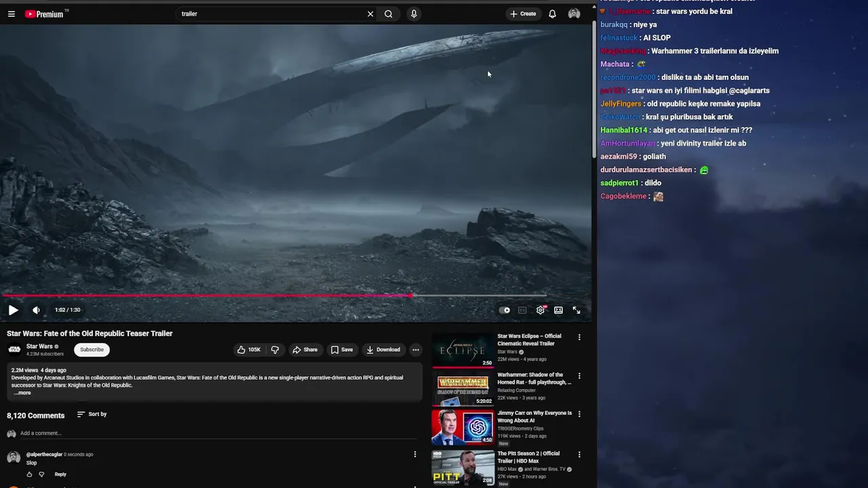868x488 pixels.
Task: Click chat username JellyFingers
Action: tap(620, 104)
